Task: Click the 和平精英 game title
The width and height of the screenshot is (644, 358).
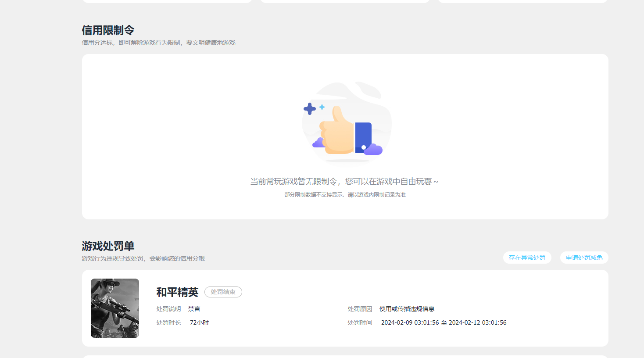Action: click(177, 292)
